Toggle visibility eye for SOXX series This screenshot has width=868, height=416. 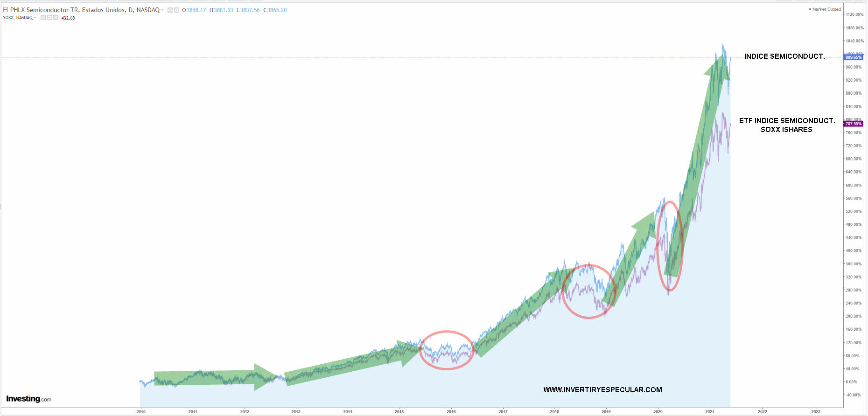pyautogui.click(x=43, y=18)
